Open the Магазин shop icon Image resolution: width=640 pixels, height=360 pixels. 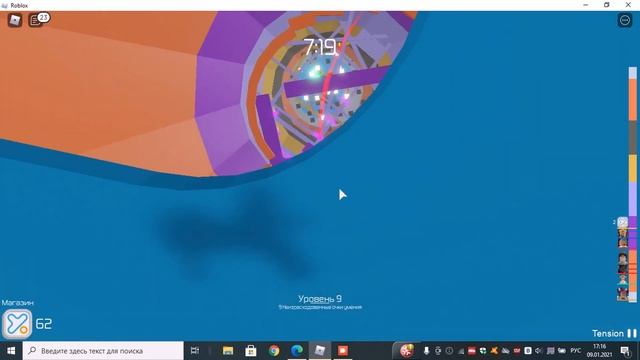pyautogui.click(x=17, y=324)
